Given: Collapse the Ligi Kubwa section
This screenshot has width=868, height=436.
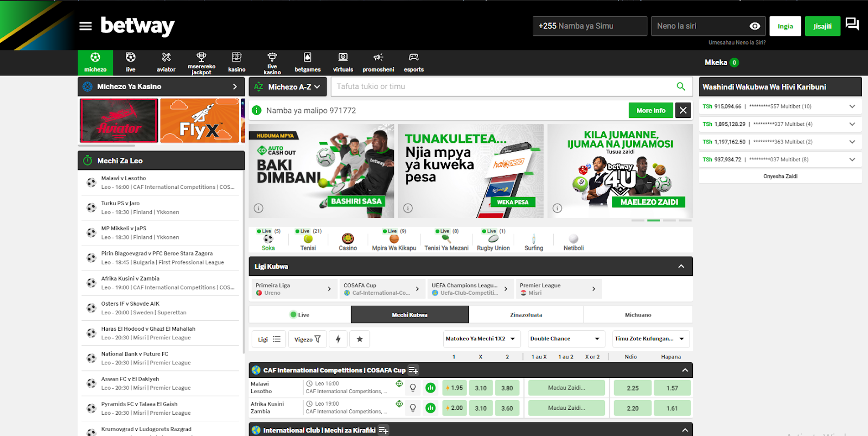Looking at the screenshot, I should click(681, 267).
